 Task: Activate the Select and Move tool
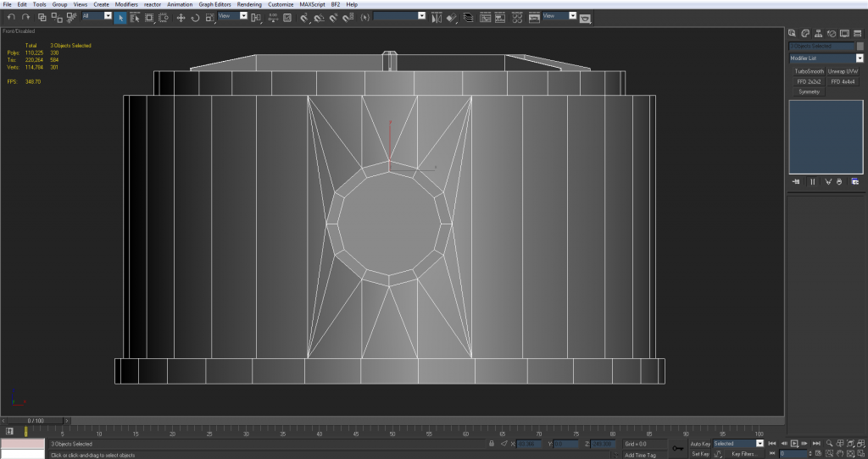click(x=181, y=17)
